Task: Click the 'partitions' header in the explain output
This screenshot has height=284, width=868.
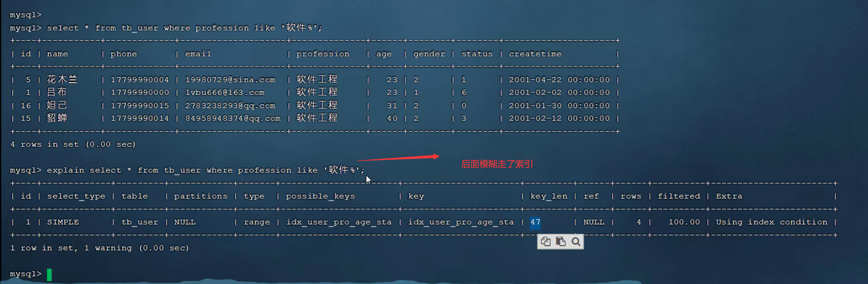Action: [x=200, y=196]
